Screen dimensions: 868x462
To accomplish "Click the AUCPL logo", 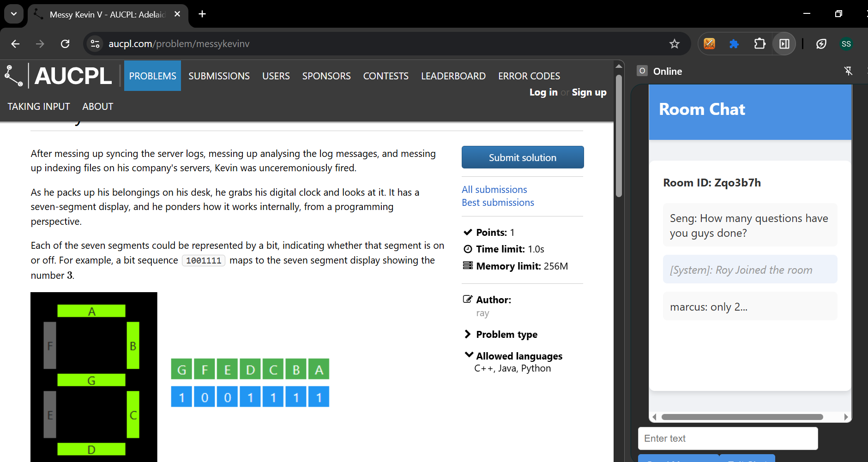I will (59, 76).
